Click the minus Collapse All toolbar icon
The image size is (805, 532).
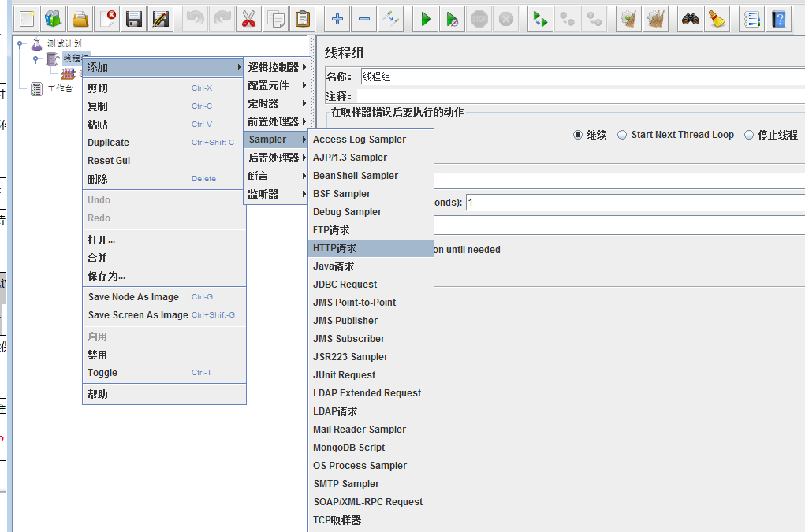pyautogui.click(x=363, y=19)
